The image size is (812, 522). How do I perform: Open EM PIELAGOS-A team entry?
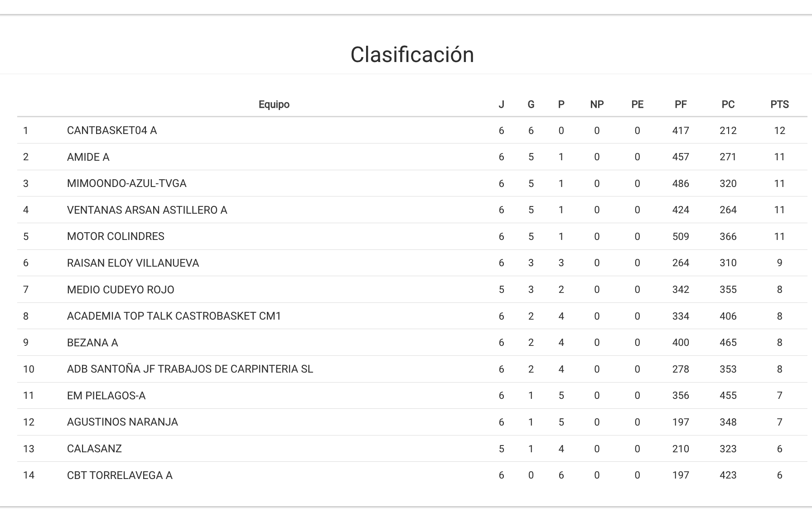point(106,396)
